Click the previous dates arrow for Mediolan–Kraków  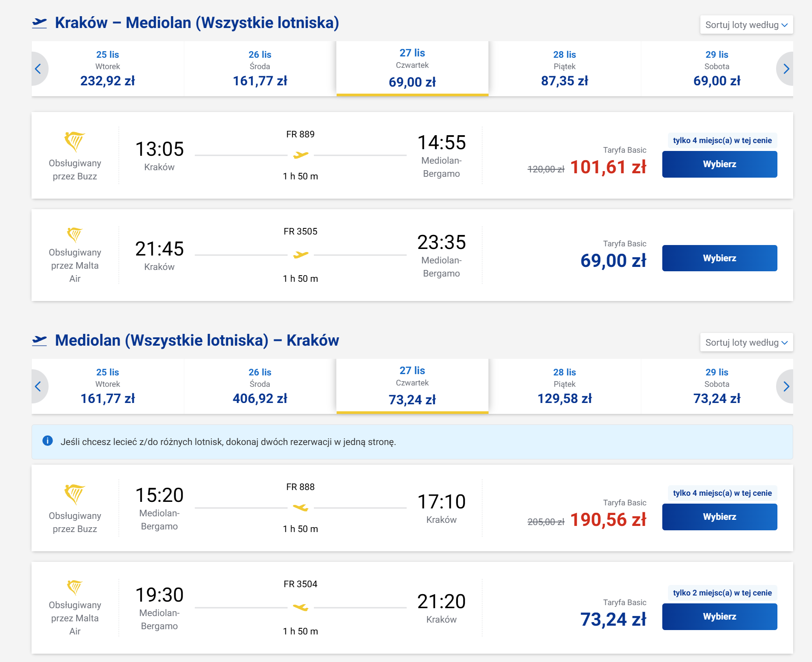coord(39,386)
